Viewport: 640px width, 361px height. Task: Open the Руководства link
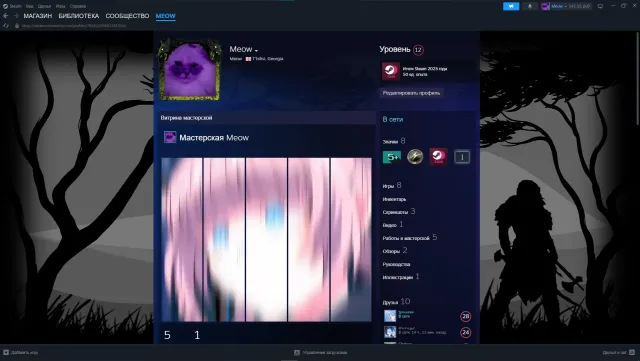(396, 264)
